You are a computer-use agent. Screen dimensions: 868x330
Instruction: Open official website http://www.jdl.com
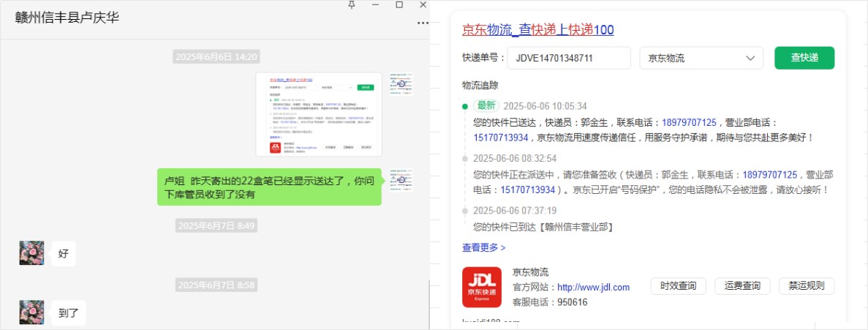[594, 288]
